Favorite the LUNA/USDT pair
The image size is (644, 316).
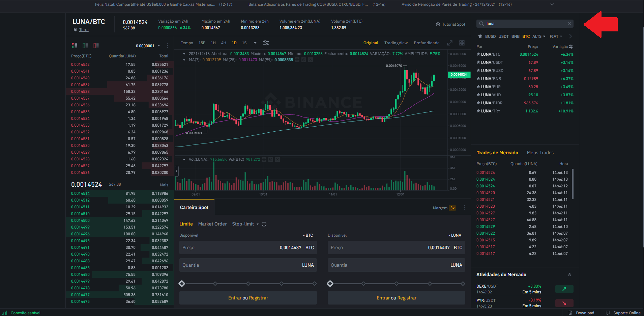pyautogui.click(x=478, y=62)
